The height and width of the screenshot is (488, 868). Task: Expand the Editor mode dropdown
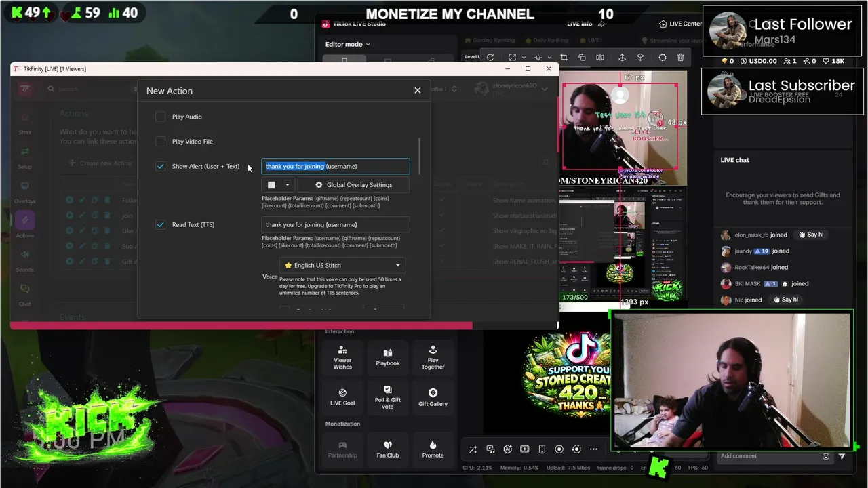coord(347,44)
